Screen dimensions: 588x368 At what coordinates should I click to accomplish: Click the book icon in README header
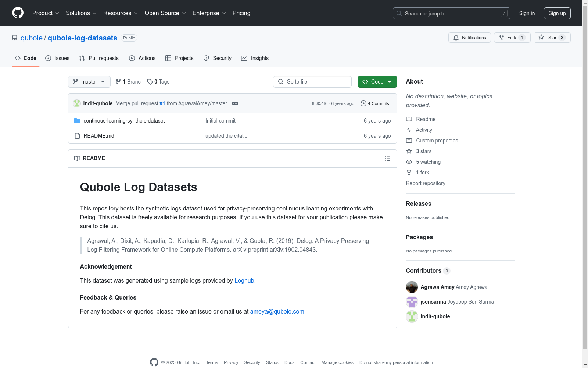click(x=77, y=158)
